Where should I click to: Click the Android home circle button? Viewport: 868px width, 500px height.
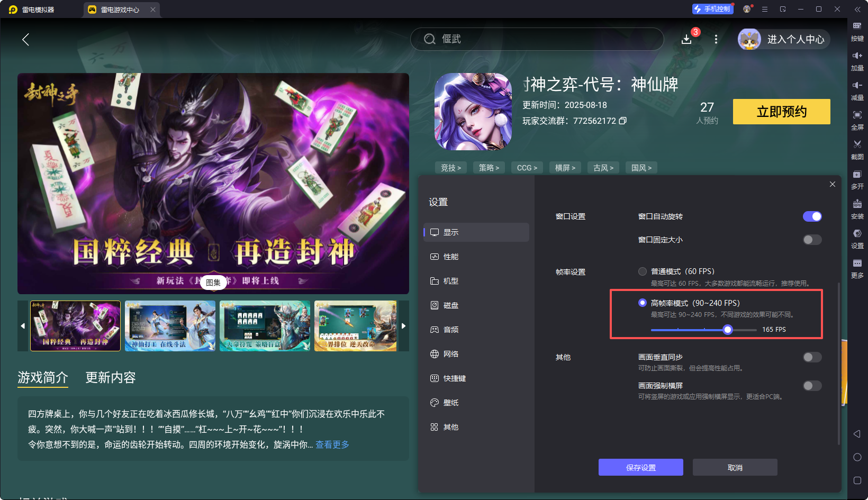point(857,457)
